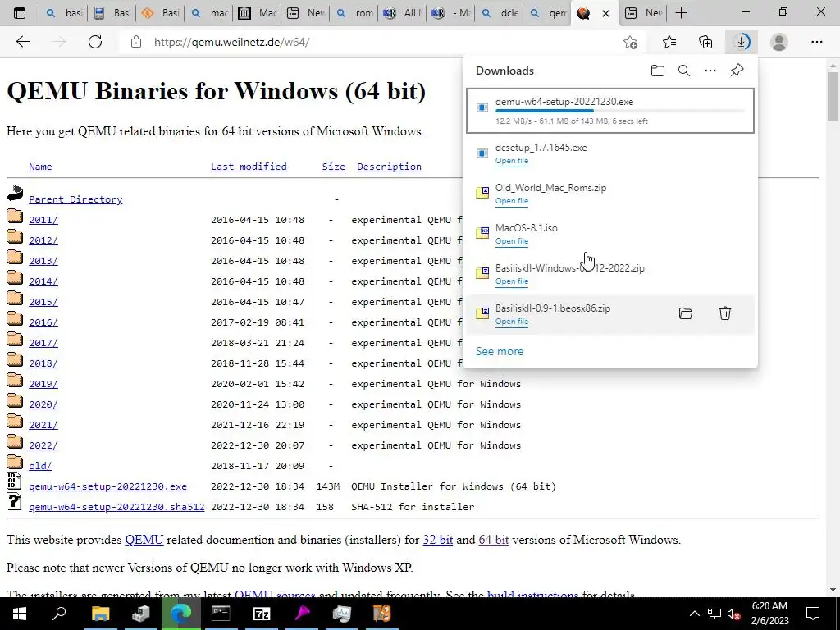This screenshot has height=630, width=840.
Task: Open the 2016/ folder
Action: tap(43, 322)
